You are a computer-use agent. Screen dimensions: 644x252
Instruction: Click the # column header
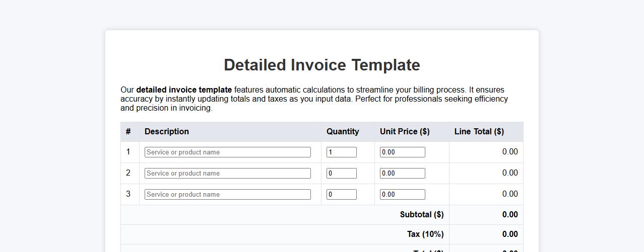tap(130, 132)
